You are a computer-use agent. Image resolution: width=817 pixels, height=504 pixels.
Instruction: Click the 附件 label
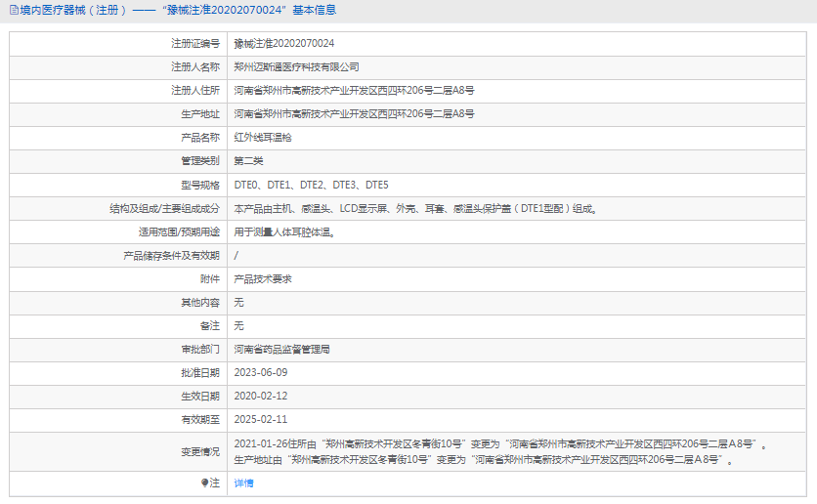click(210, 279)
